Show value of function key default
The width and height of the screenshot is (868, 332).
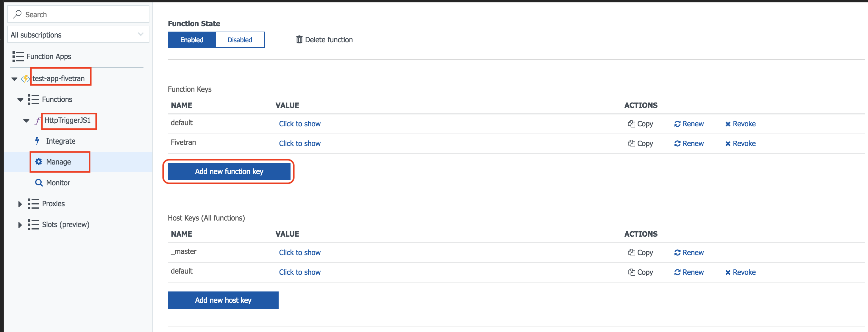pyautogui.click(x=299, y=124)
